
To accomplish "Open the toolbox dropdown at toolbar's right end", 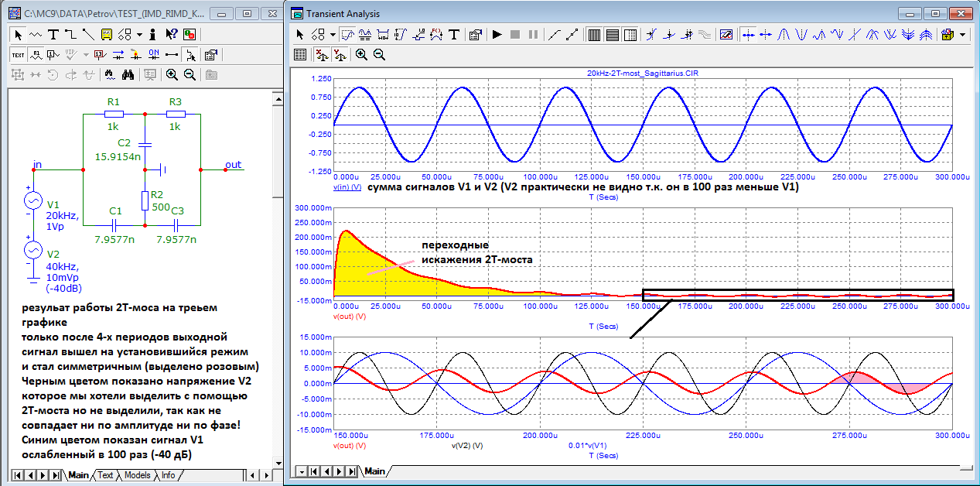I will (x=963, y=35).
